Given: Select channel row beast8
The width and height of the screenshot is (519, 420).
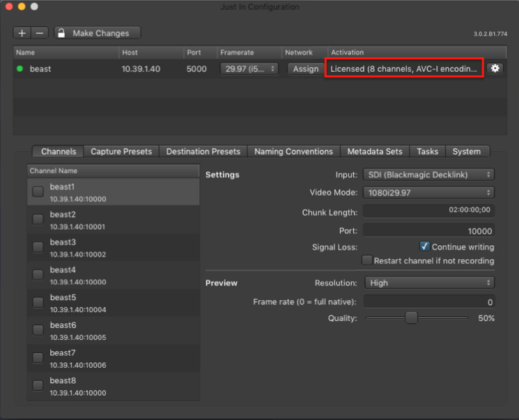Looking at the screenshot, I should coord(113,386).
